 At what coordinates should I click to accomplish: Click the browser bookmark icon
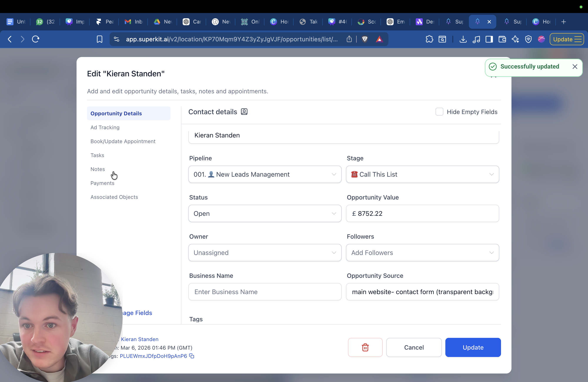[x=99, y=39]
